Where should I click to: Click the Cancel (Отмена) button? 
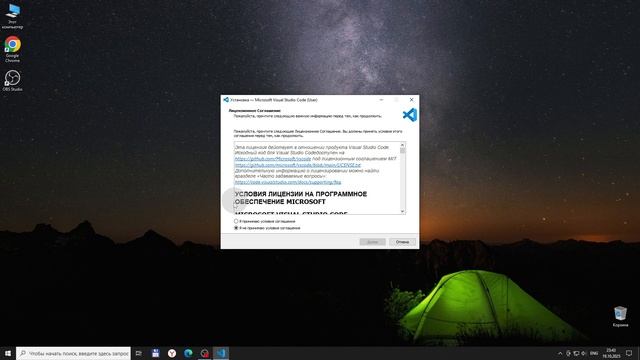click(402, 242)
